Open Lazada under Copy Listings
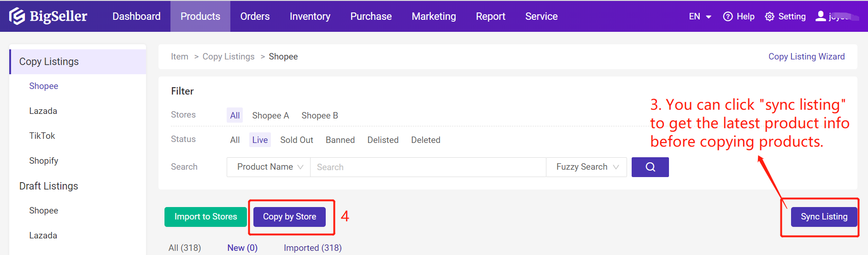868x255 pixels. coord(43,111)
